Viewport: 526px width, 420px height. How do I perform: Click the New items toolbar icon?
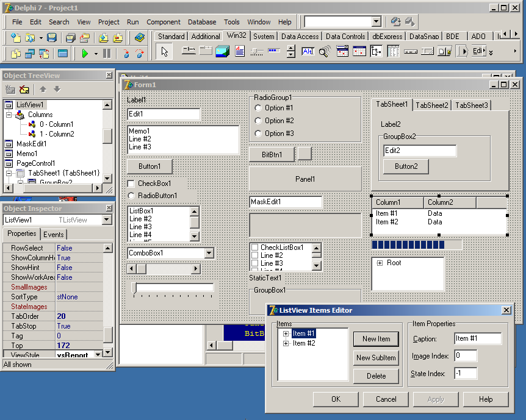[15, 38]
